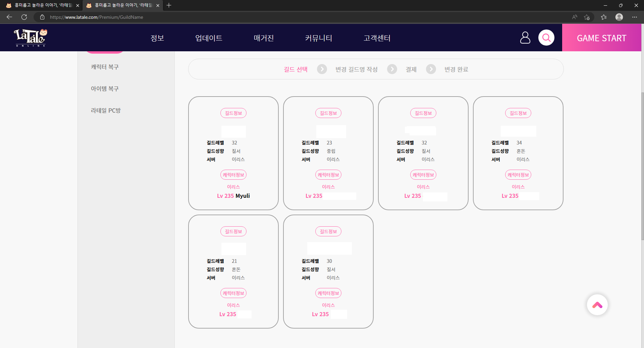The height and width of the screenshot is (348, 644).
Task: Click the LaTale Online logo
Action: click(31, 38)
